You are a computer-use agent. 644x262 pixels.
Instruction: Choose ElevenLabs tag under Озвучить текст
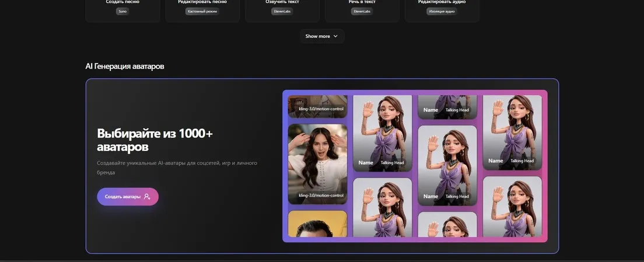[282, 12]
